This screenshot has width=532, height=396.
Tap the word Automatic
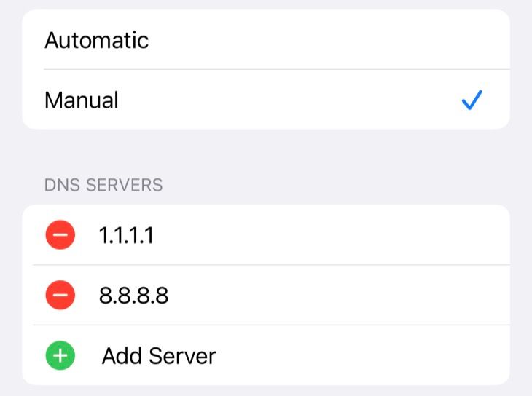click(96, 40)
